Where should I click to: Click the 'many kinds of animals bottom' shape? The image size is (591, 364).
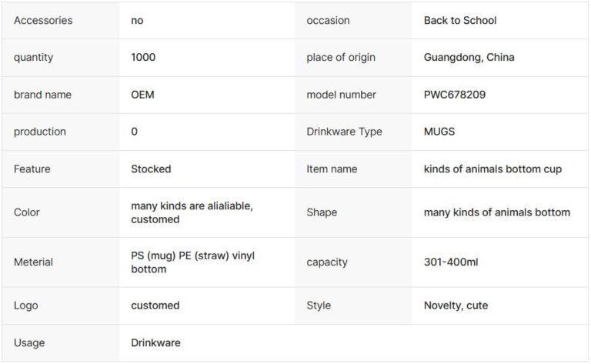coord(496,212)
